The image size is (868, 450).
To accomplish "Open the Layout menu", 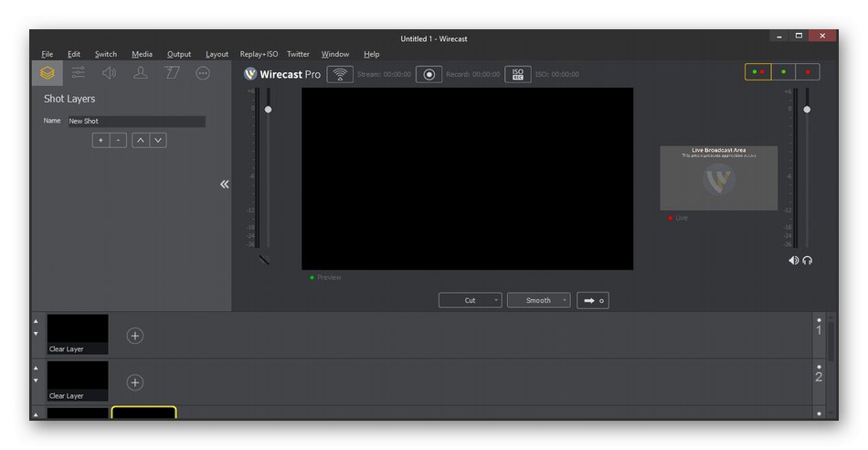I will (x=217, y=54).
